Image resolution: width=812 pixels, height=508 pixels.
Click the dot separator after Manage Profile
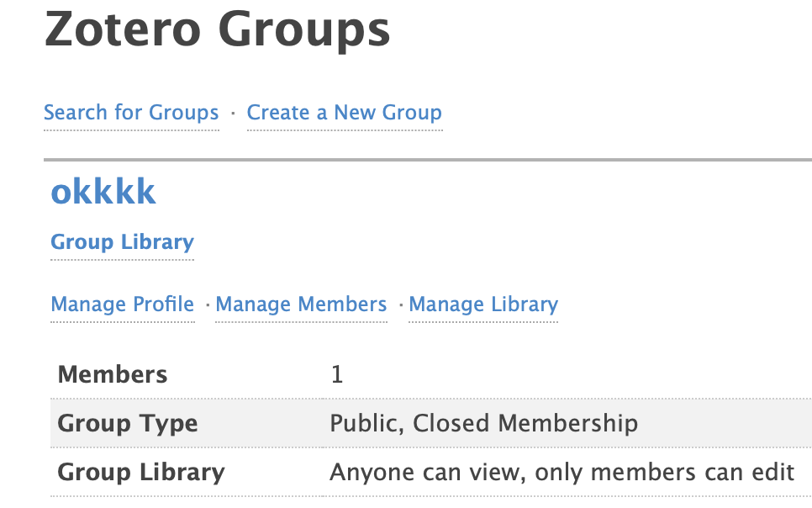pyautogui.click(x=205, y=305)
